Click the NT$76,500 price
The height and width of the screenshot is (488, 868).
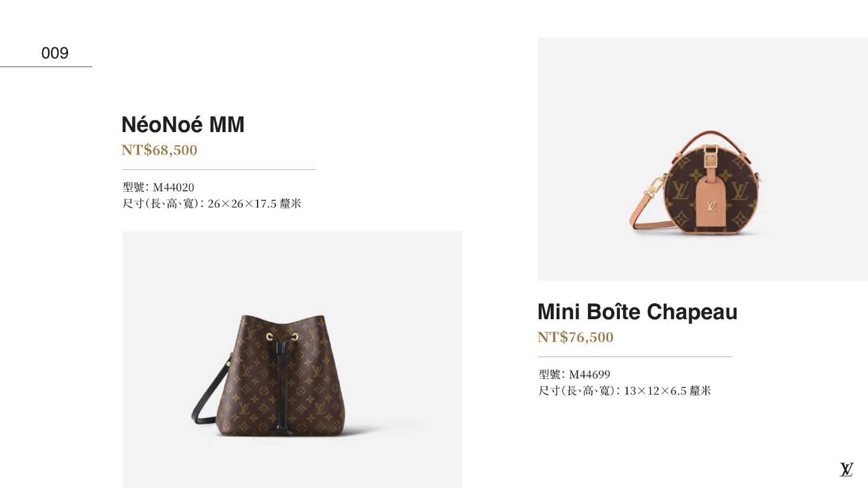[x=575, y=337]
